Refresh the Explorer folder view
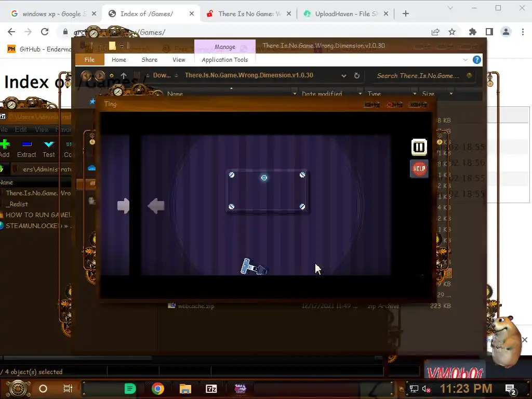Viewport: 532px width, 399px height. [x=356, y=76]
